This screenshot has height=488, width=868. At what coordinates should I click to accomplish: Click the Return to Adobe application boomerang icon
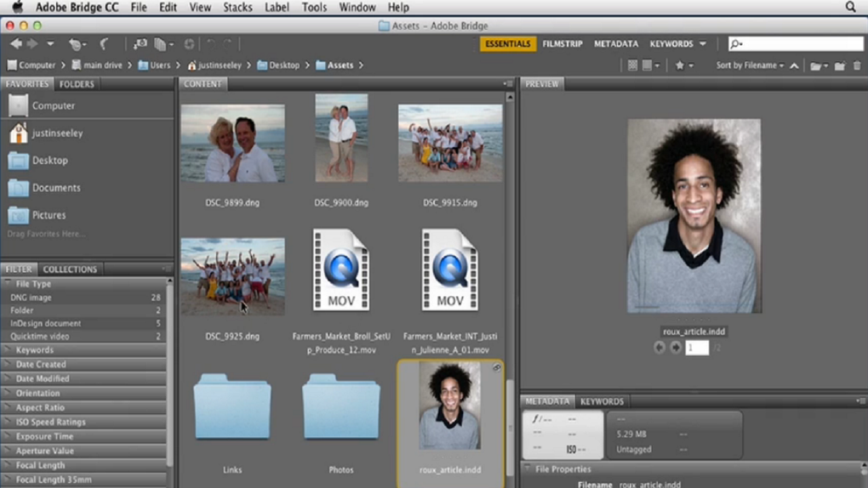[105, 44]
